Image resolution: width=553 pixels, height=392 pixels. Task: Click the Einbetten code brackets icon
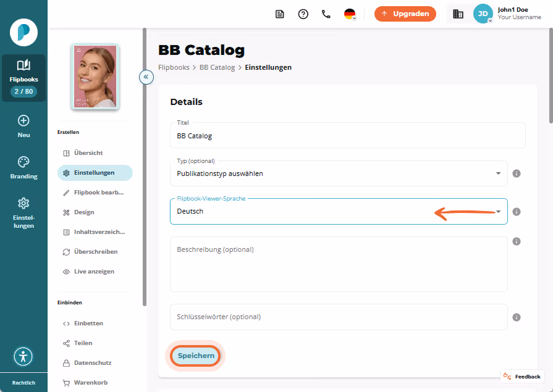[66, 323]
